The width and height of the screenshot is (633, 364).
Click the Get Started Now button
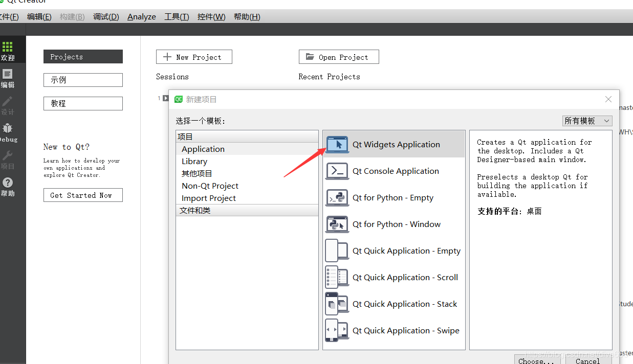[x=83, y=195]
